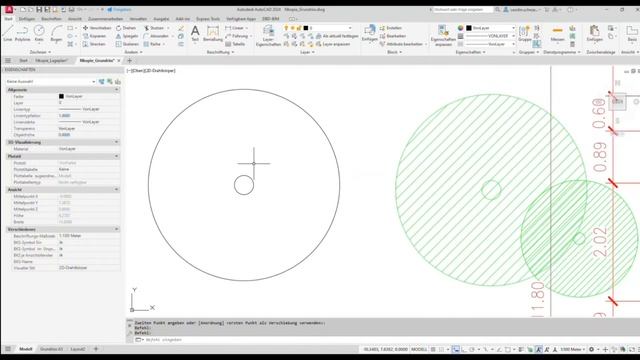Image resolution: width=640 pixels, height=360 pixels.
Task: Click the block Einfügen icon
Action: click(x=369, y=33)
